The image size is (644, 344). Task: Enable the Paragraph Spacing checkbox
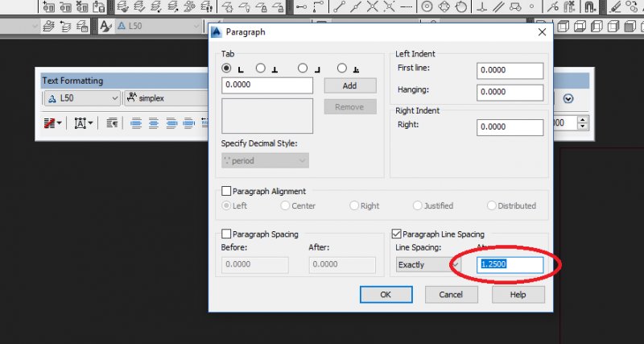(x=226, y=234)
